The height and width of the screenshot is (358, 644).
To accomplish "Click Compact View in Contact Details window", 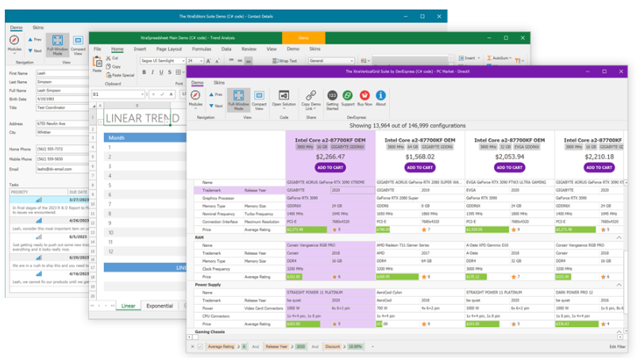I will (x=78, y=44).
